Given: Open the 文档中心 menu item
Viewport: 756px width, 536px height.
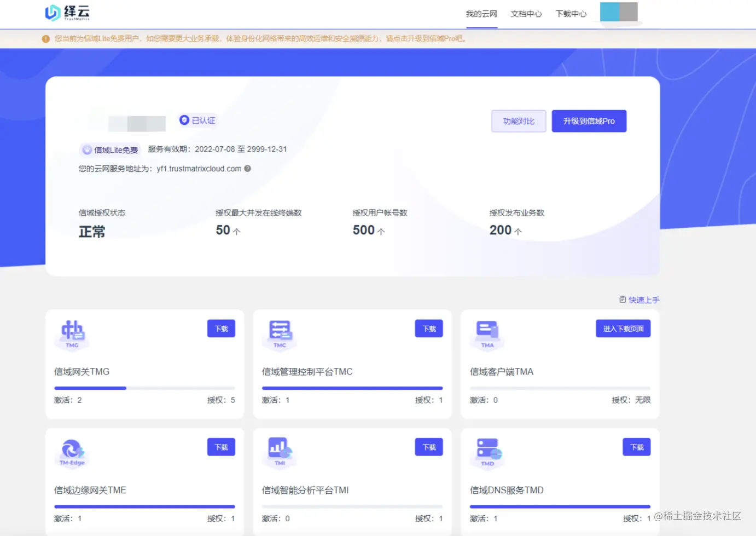Looking at the screenshot, I should click(526, 14).
